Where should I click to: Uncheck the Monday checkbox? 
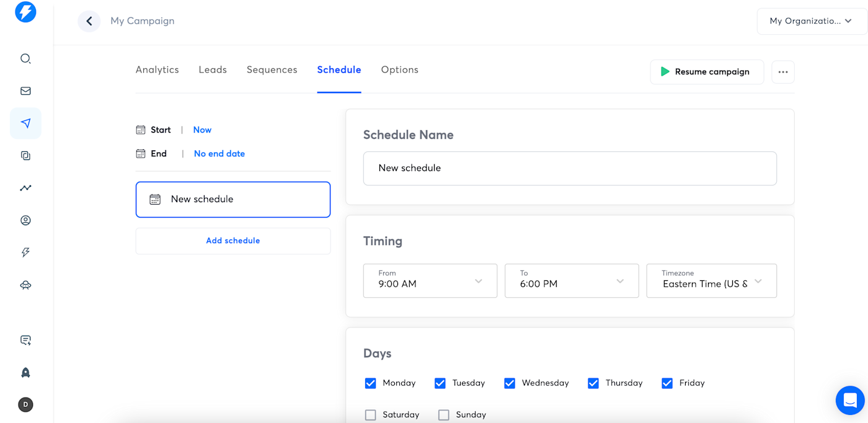click(x=370, y=383)
